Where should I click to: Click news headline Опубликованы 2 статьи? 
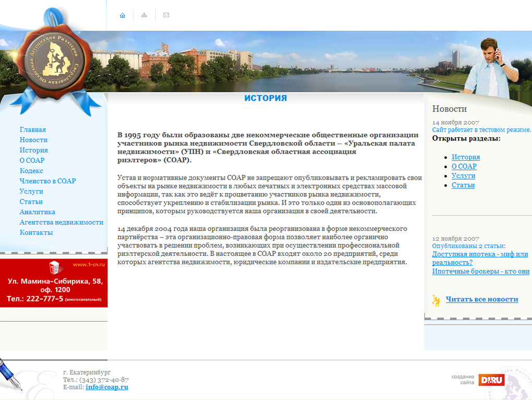tap(468, 246)
